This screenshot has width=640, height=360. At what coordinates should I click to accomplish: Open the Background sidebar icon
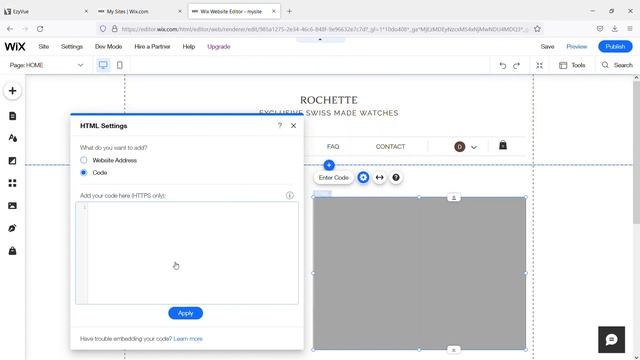[12, 161]
